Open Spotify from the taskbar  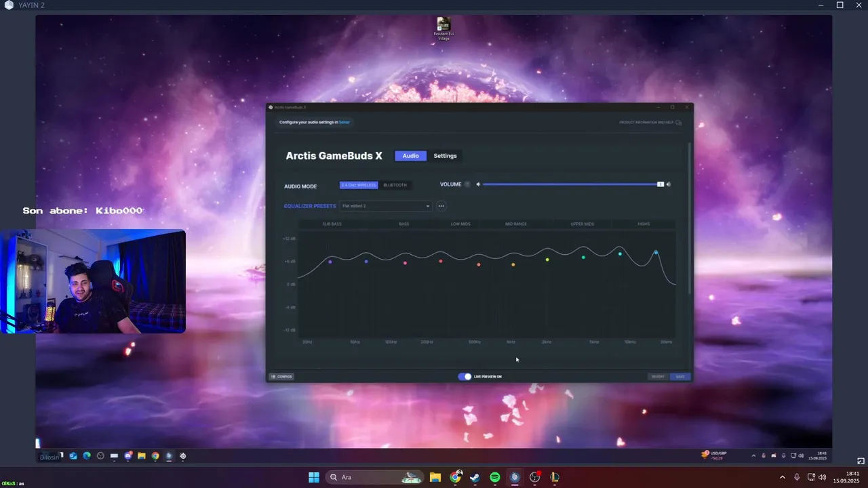pos(495,477)
